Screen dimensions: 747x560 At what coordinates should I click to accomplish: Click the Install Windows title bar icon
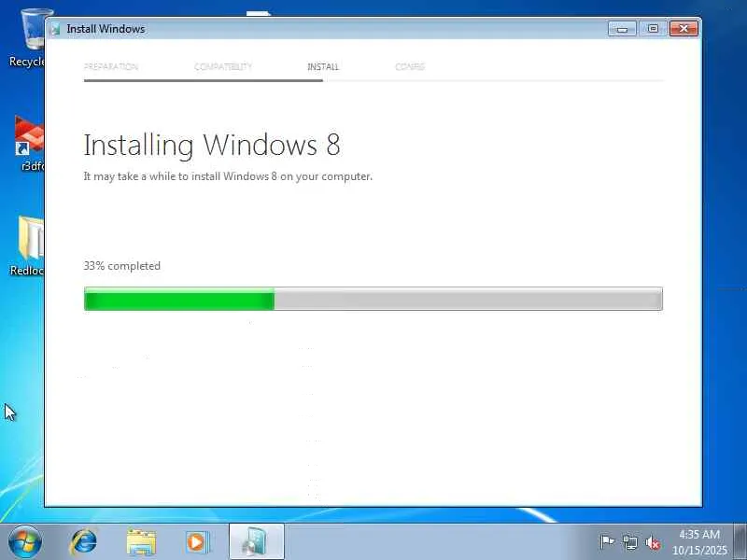(55, 29)
